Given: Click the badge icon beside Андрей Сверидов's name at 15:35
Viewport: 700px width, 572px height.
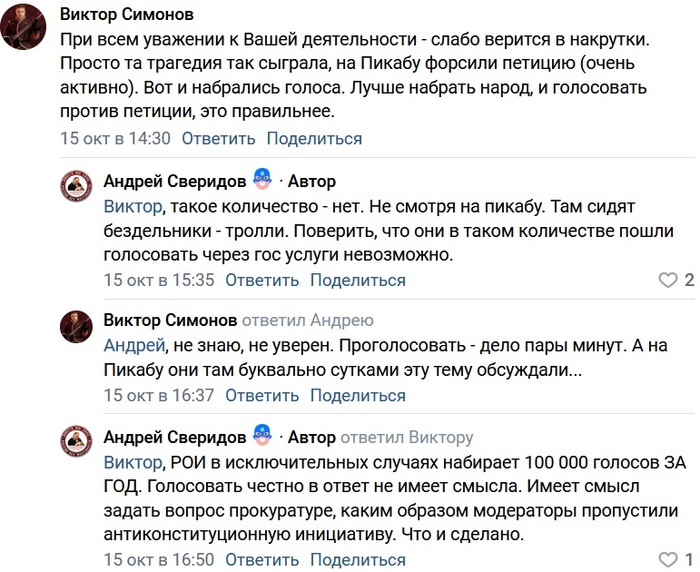Looking at the screenshot, I should pos(262,180).
